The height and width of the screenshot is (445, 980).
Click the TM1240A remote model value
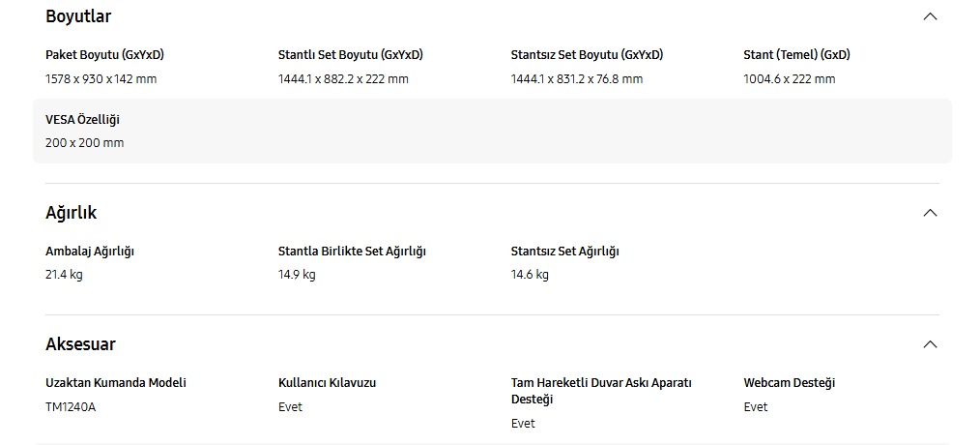click(71, 407)
